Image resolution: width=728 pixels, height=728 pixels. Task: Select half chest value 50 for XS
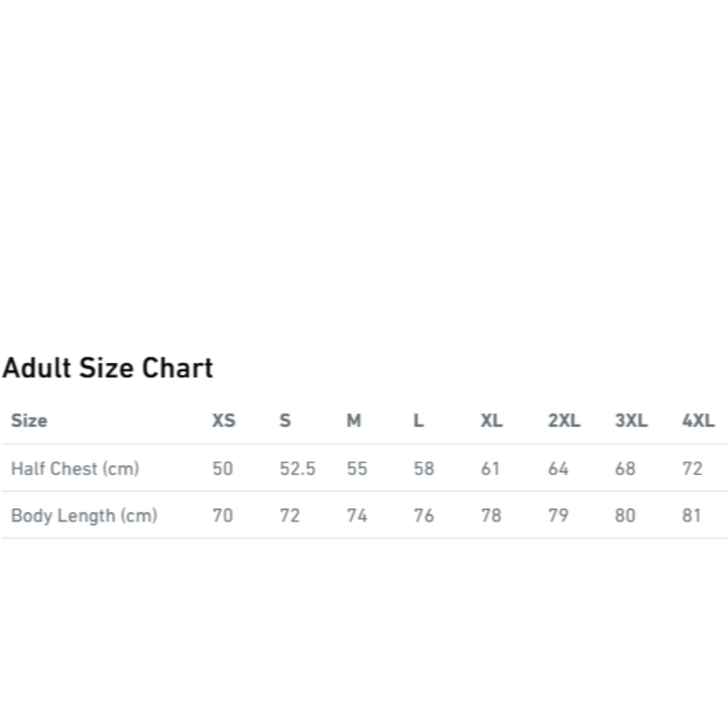click(x=223, y=469)
